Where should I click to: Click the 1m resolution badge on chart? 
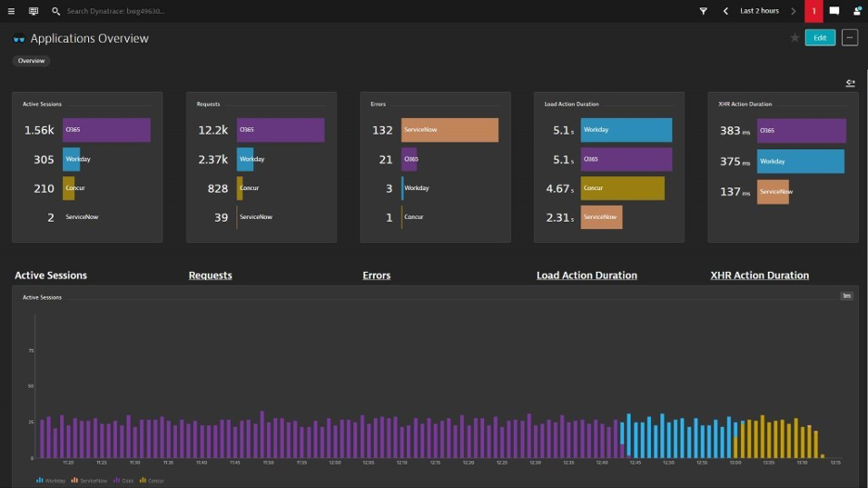[847, 296]
